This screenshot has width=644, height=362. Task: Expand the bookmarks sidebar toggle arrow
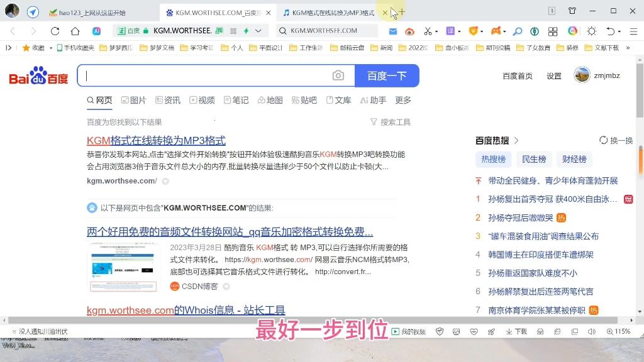(x=8, y=48)
